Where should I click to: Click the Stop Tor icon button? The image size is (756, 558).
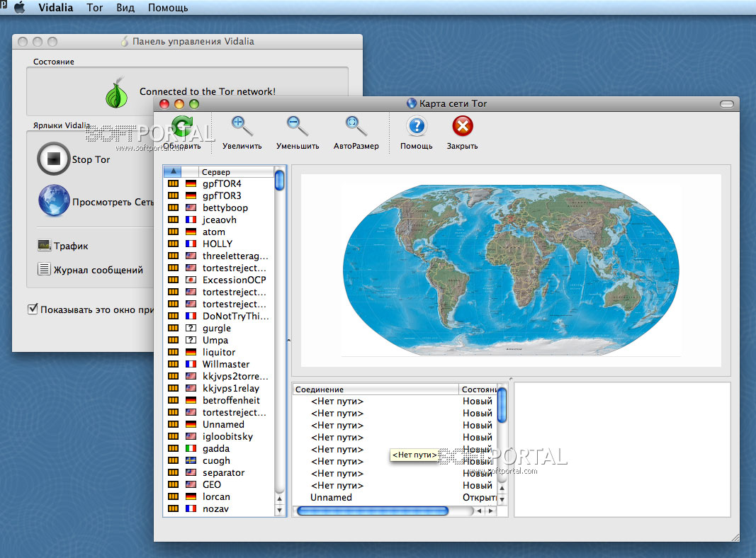pos(53,159)
